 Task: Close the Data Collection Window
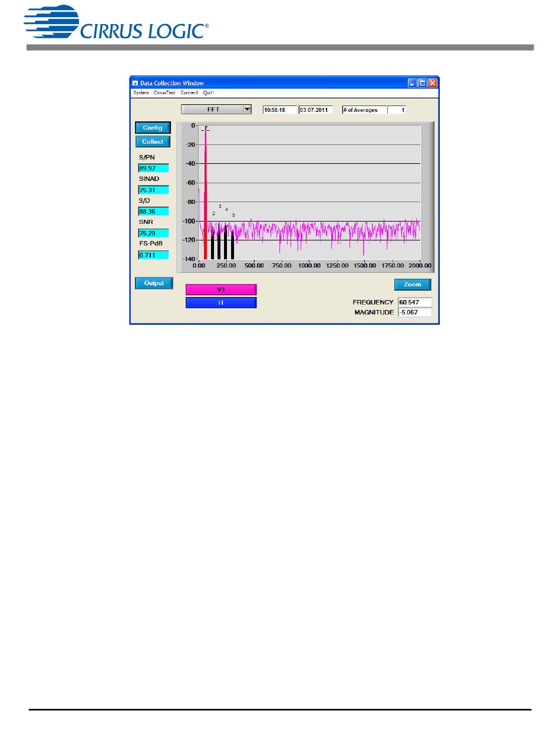pyautogui.click(x=433, y=84)
